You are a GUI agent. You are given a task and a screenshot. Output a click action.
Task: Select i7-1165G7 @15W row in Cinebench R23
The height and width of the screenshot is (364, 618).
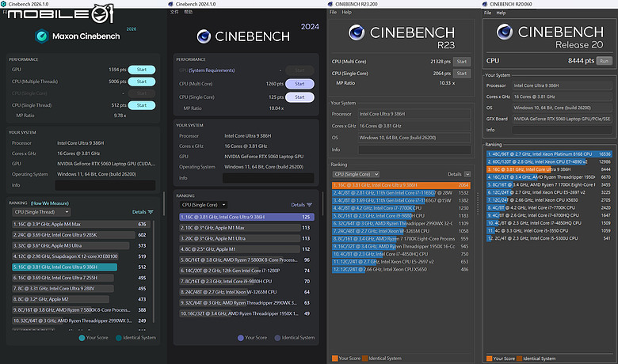401,200
